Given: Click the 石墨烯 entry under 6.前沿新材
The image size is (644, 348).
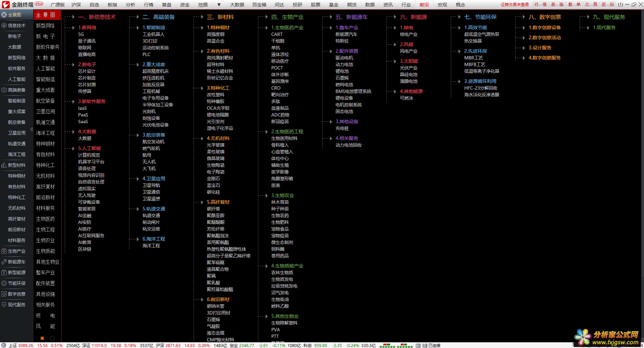Looking at the screenshot, I should (213, 319).
